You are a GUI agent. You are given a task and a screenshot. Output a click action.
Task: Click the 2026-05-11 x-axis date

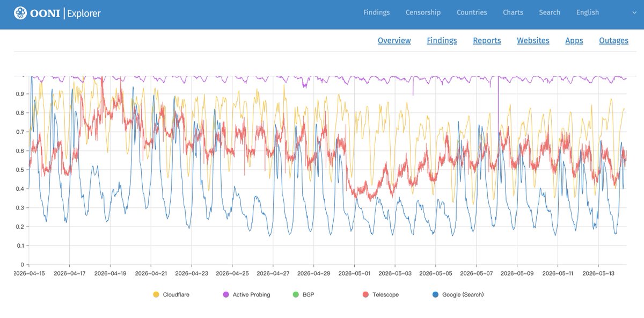coord(558,273)
